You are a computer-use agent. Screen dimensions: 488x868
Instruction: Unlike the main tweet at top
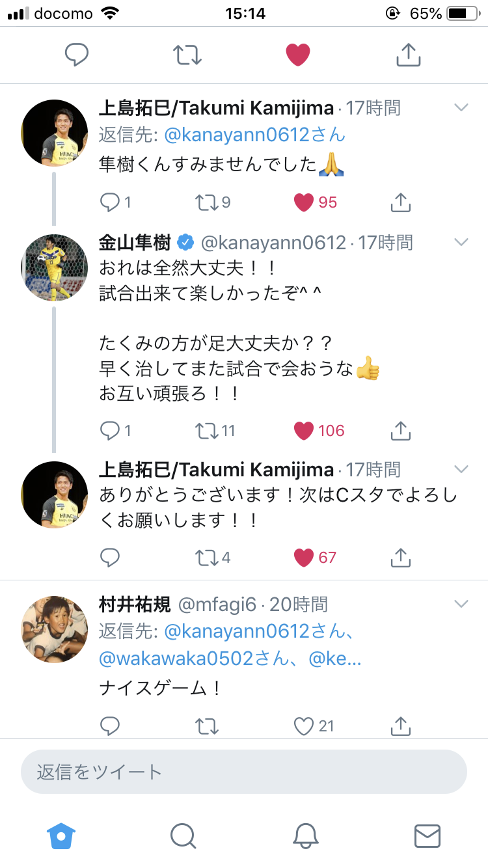[x=297, y=55]
